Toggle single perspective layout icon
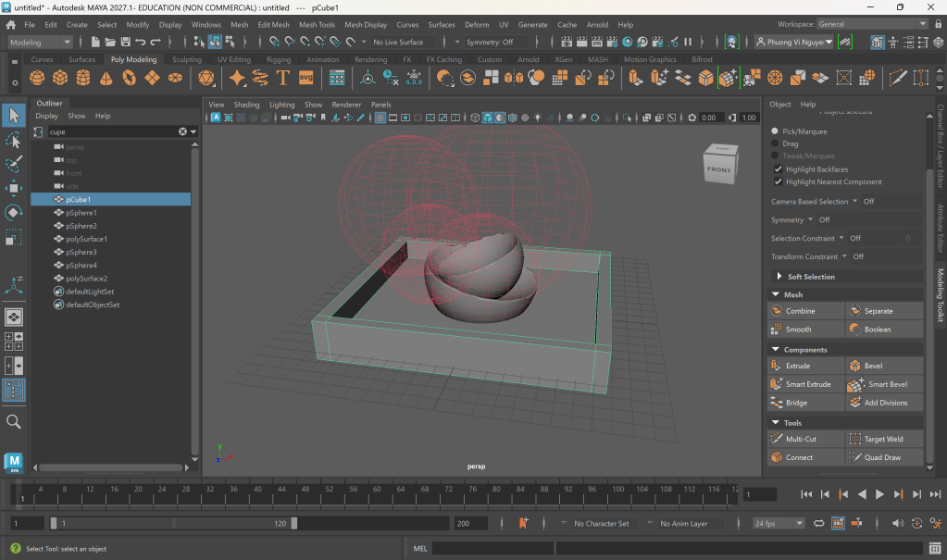This screenshot has width=947, height=560. 13,317
